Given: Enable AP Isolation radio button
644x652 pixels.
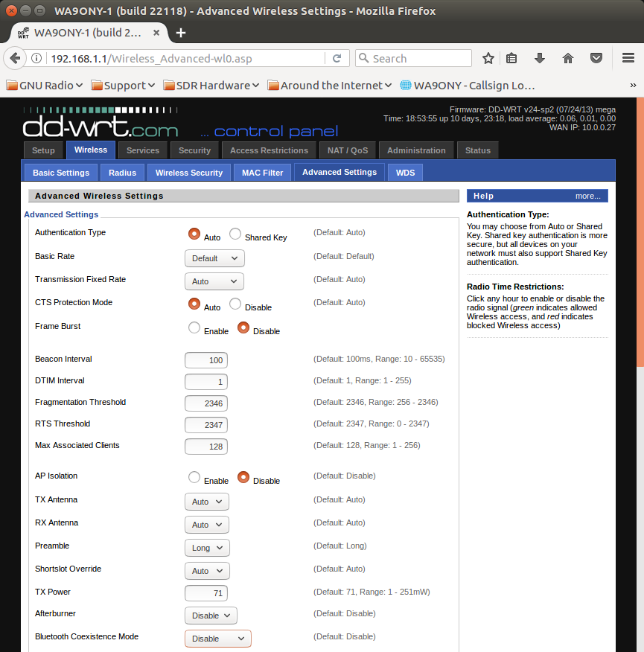Looking at the screenshot, I should (x=194, y=477).
